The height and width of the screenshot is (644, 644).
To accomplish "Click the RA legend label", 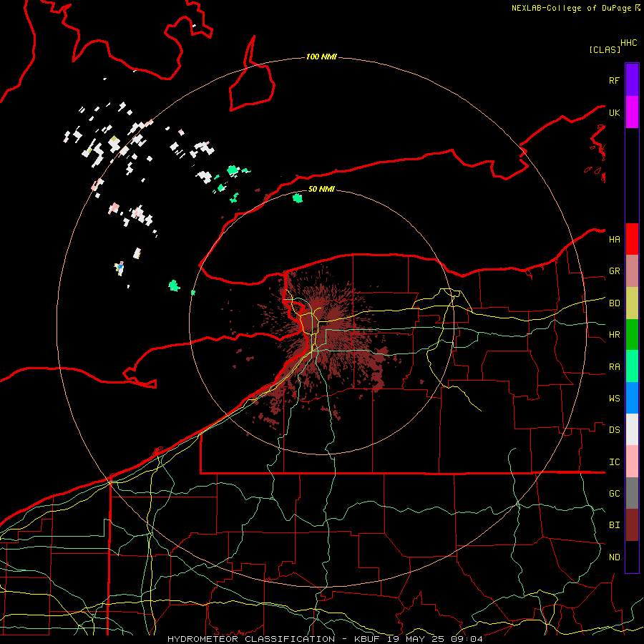I will point(614,367).
